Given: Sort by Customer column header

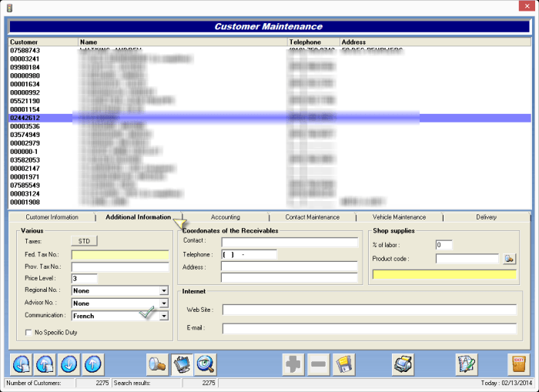Looking at the screenshot, I should point(43,42).
